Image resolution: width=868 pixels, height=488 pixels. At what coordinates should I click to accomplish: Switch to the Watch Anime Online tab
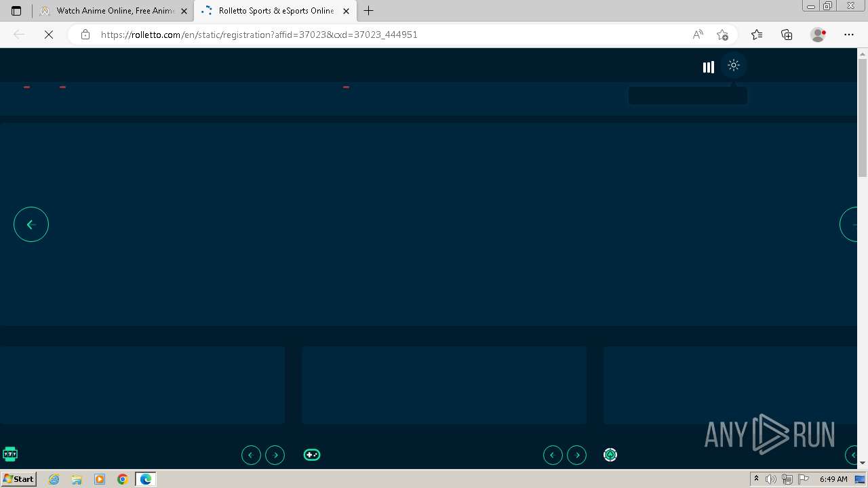(x=113, y=11)
